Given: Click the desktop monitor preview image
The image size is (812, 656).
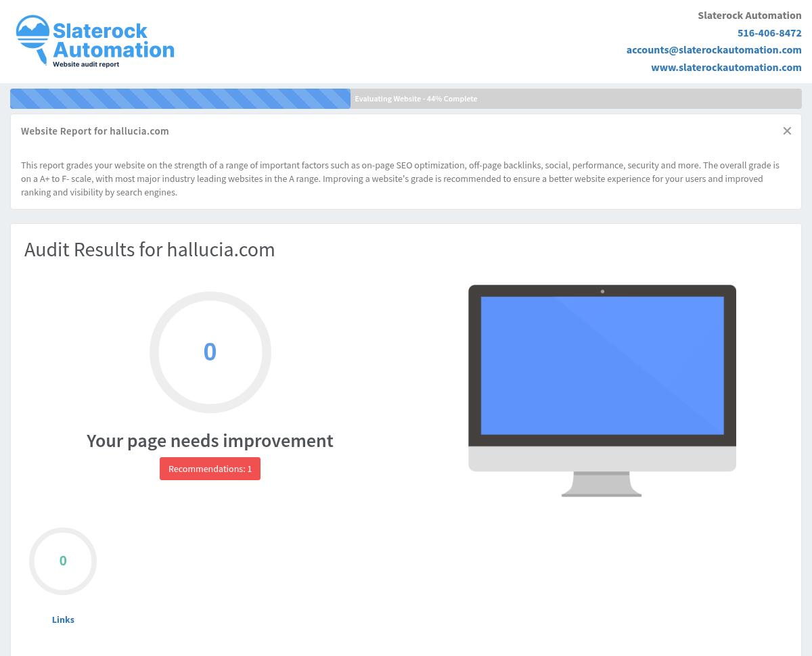Looking at the screenshot, I should point(602,391).
